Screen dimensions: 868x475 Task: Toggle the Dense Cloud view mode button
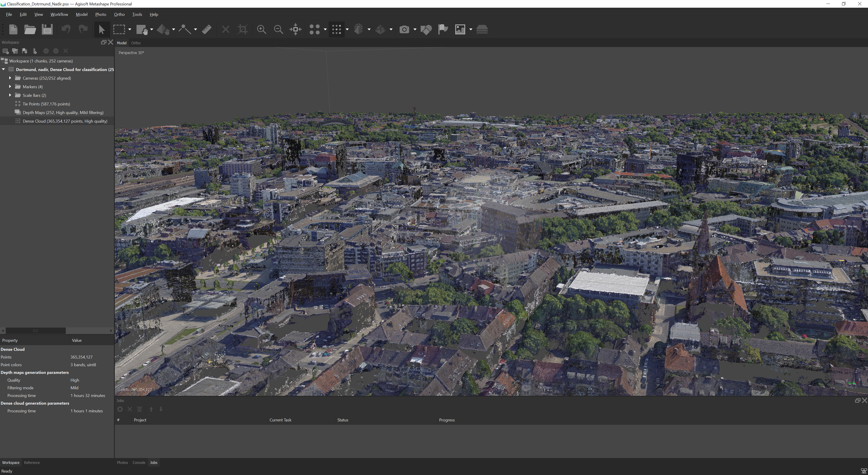tap(336, 30)
